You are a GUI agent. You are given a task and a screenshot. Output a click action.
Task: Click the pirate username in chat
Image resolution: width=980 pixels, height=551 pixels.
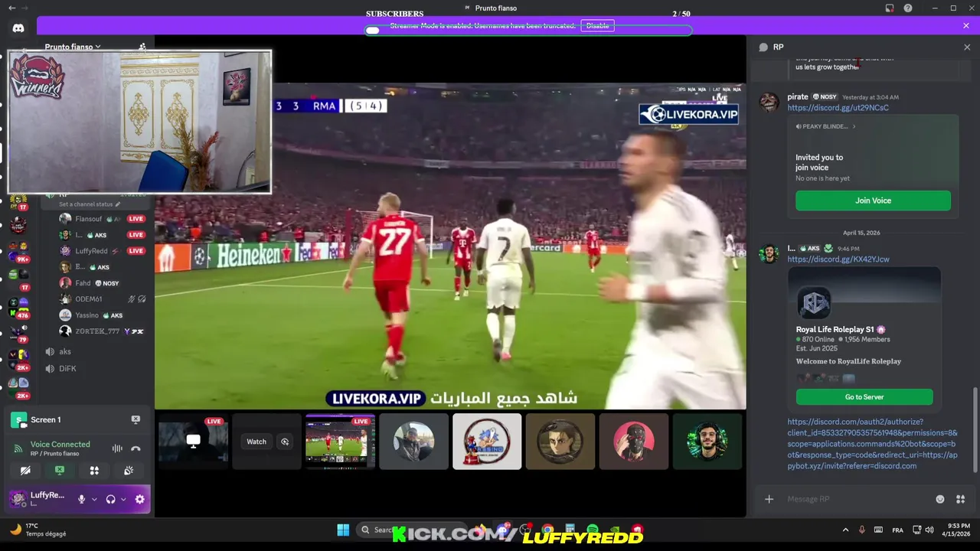click(x=798, y=97)
